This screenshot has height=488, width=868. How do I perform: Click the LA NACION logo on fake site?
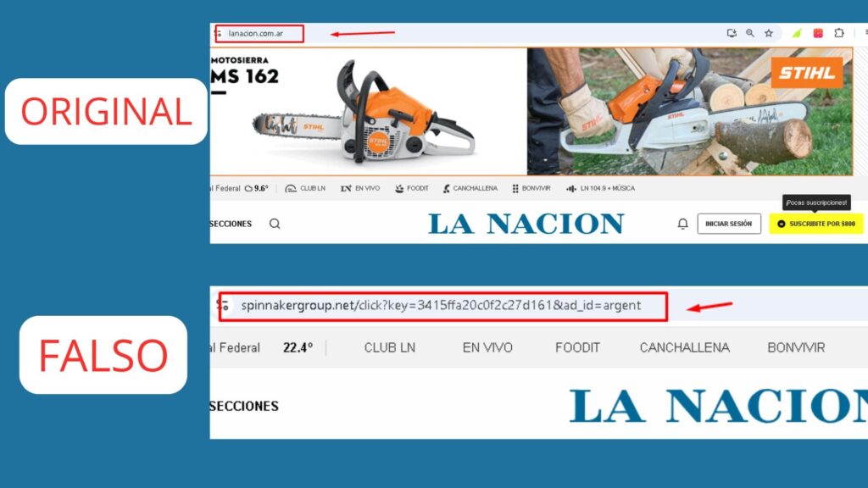click(719, 406)
